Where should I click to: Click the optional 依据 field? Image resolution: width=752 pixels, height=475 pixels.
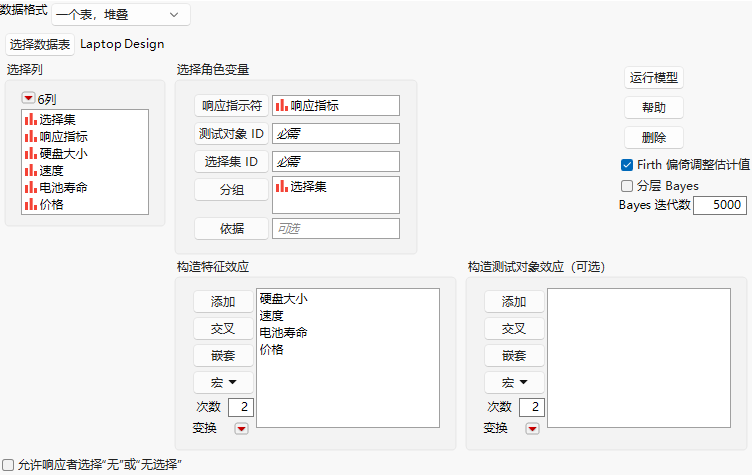pyautogui.click(x=336, y=228)
